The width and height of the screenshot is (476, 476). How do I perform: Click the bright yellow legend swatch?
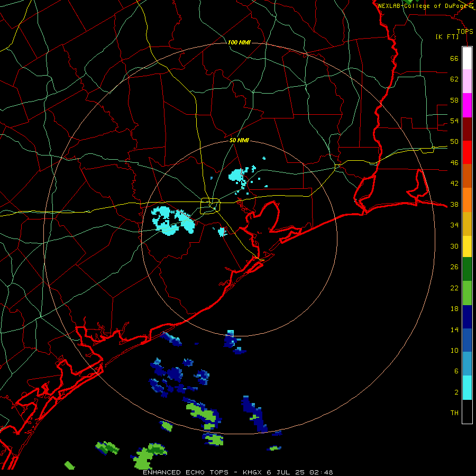[467, 246]
